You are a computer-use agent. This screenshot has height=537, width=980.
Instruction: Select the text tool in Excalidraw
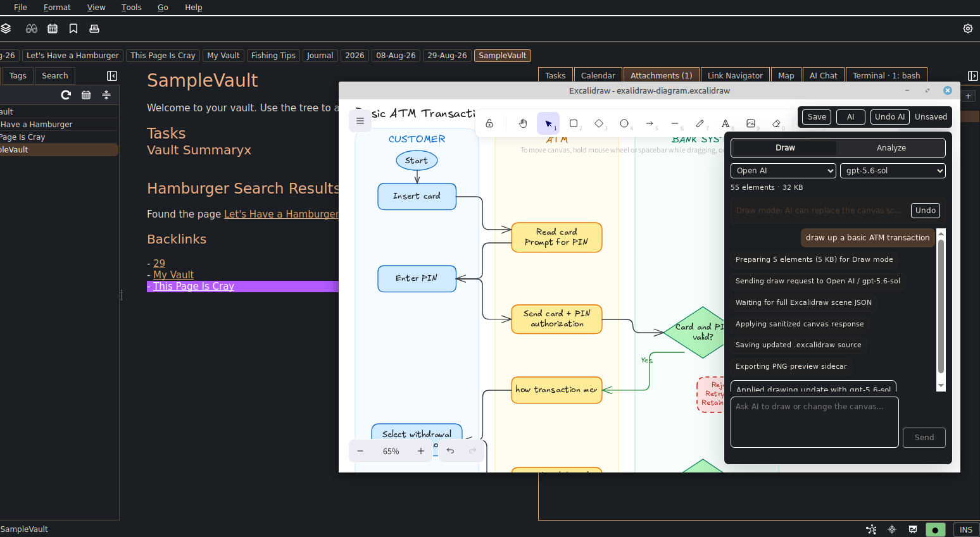726,123
